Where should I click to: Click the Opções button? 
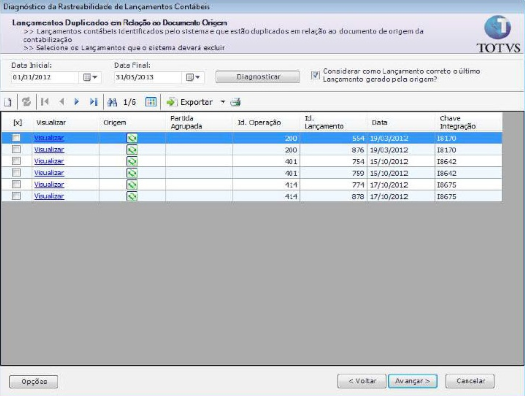(x=33, y=382)
